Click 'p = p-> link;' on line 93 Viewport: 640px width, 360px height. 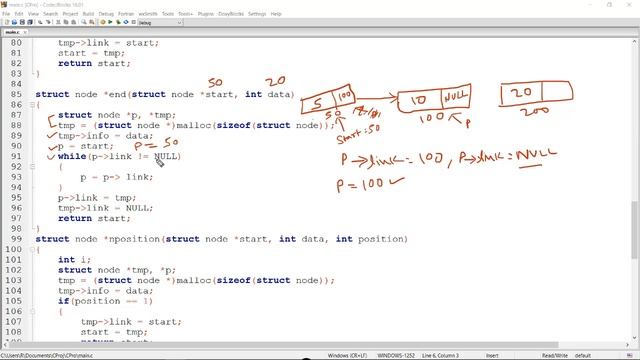point(117,177)
